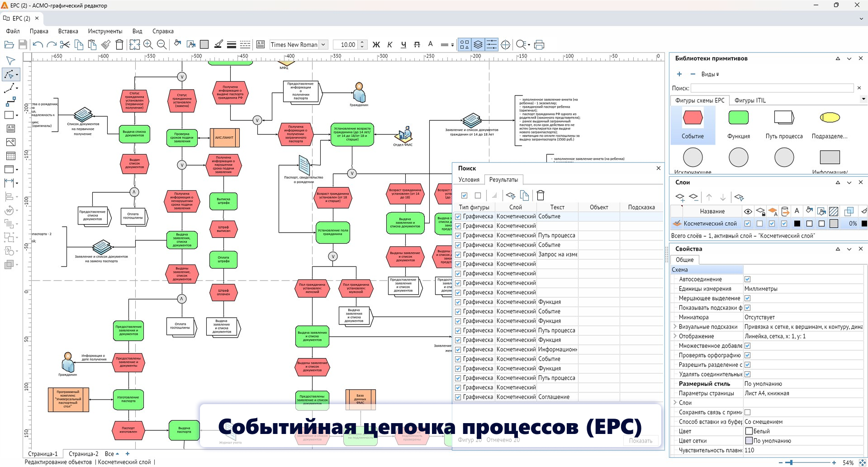The width and height of the screenshot is (868, 467).
Task: Select the insert image tool
Action: (x=10, y=142)
